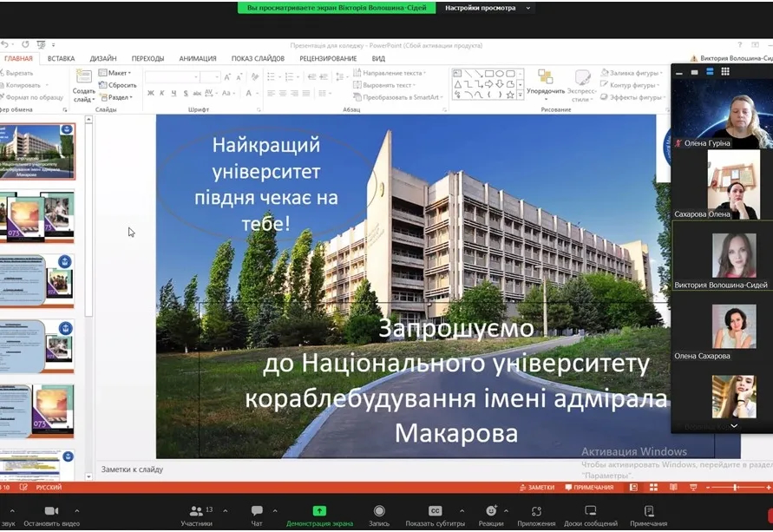Open the Zoom Chat (Чат) panel
This screenshot has width=773, height=532.
coord(257,511)
